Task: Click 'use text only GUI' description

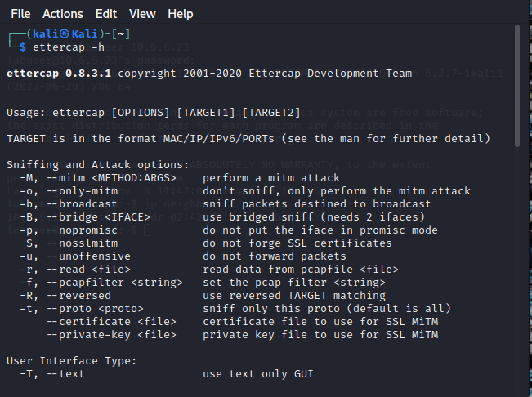Action: click(x=258, y=374)
